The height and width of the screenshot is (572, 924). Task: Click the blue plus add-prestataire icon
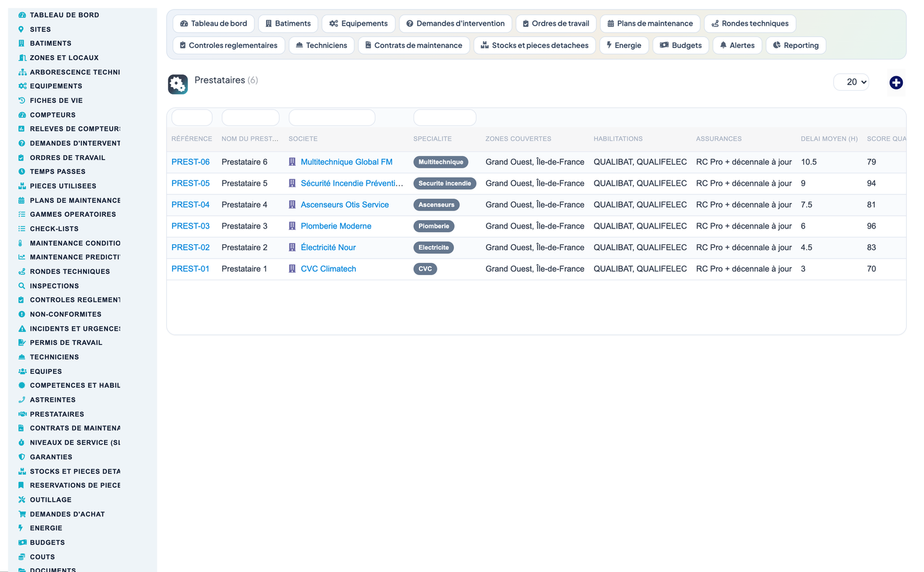896,83
